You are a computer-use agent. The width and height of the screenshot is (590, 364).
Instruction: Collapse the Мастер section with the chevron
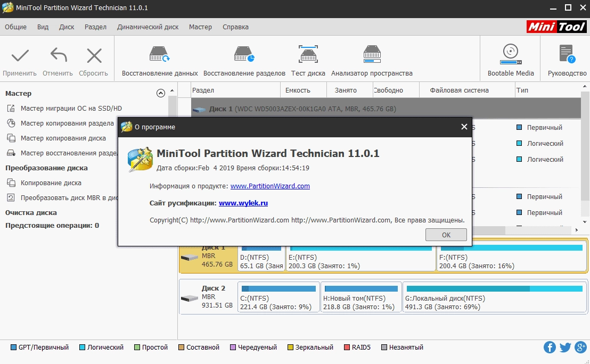pyautogui.click(x=161, y=93)
